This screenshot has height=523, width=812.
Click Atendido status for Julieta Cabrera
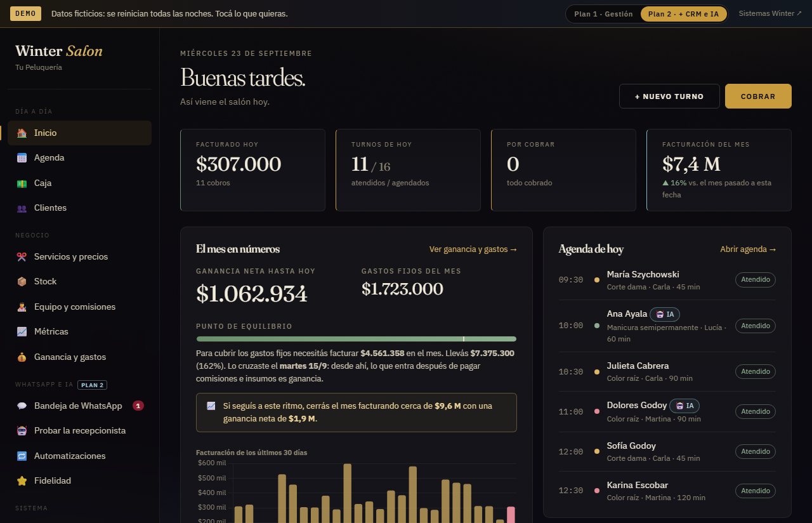tap(756, 371)
